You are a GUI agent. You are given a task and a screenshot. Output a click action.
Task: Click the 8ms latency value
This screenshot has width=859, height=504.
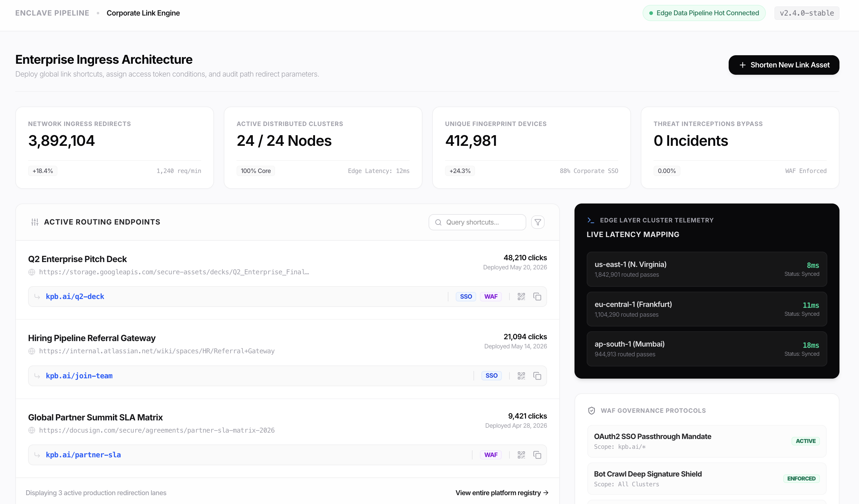(x=813, y=265)
